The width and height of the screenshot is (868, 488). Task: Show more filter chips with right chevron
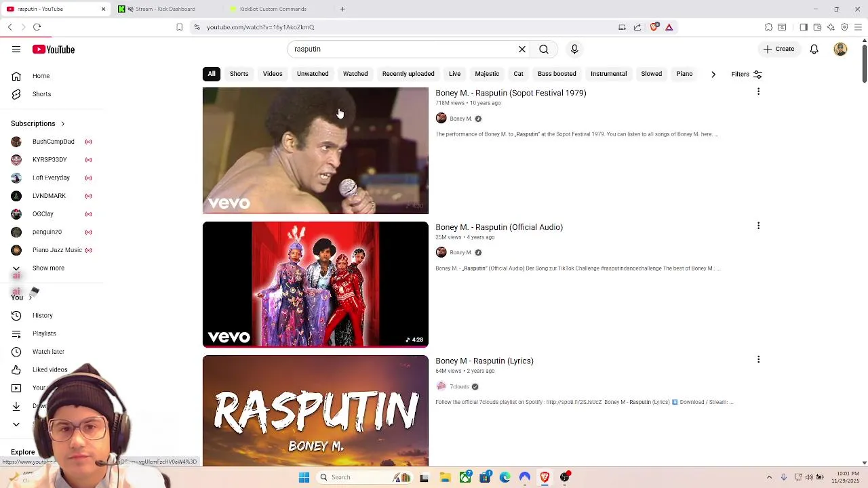[713, 74]
